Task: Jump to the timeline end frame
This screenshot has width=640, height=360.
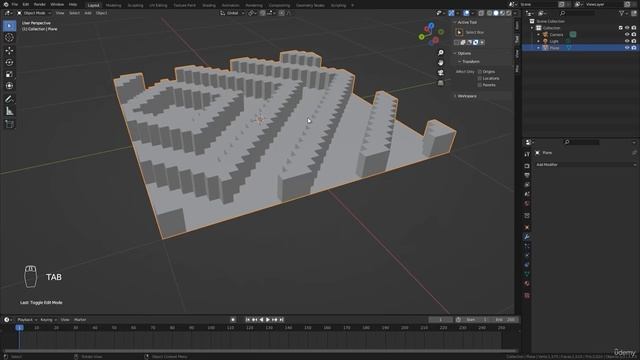Action: click(281, 320)
